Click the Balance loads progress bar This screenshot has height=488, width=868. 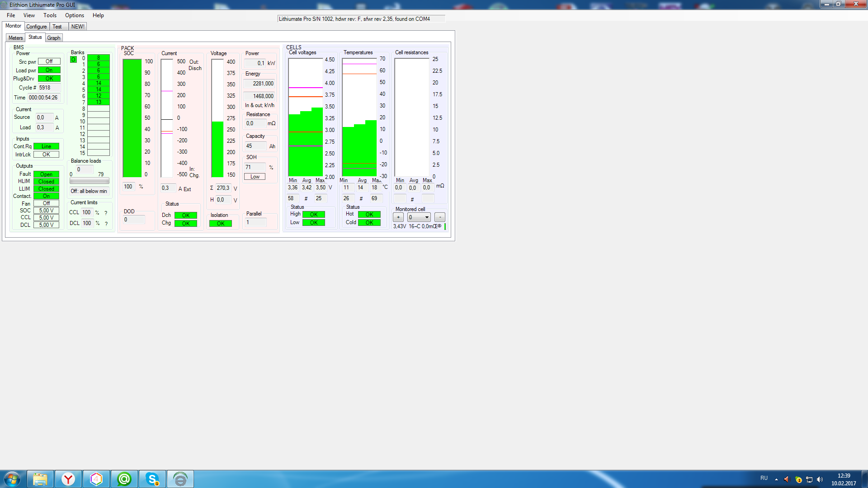coord(90,181)
